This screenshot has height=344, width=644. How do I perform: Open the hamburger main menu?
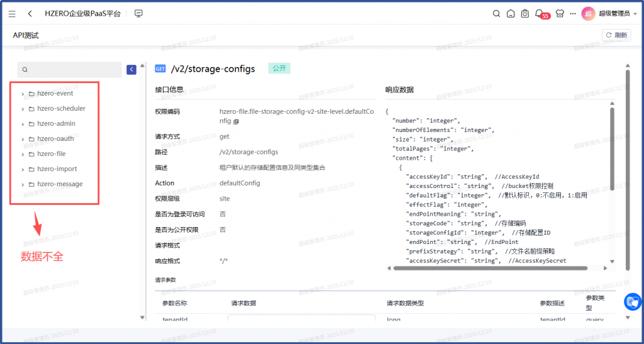tap(12, 13)
